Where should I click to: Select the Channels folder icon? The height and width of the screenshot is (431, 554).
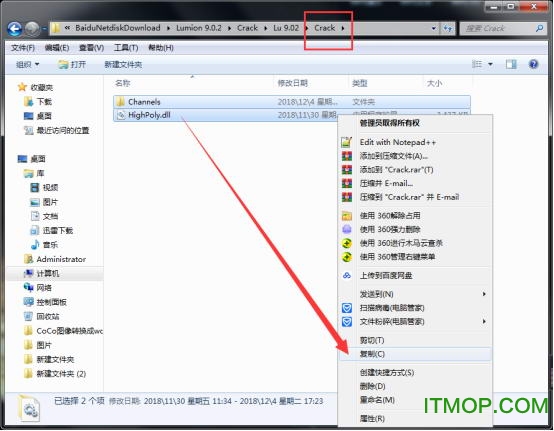[120, 102]
